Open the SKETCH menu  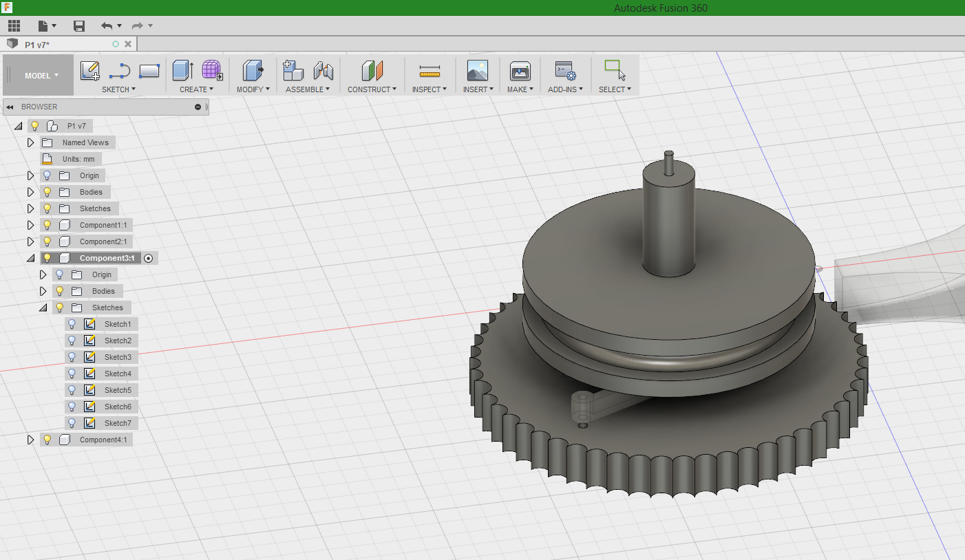pyautogui.click(x=118, y=89)
